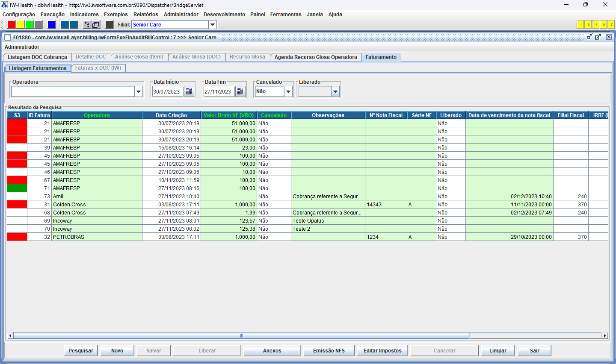Click the Limpar button
The height and width of the screenshot is (364, 616).
[498, 351]
